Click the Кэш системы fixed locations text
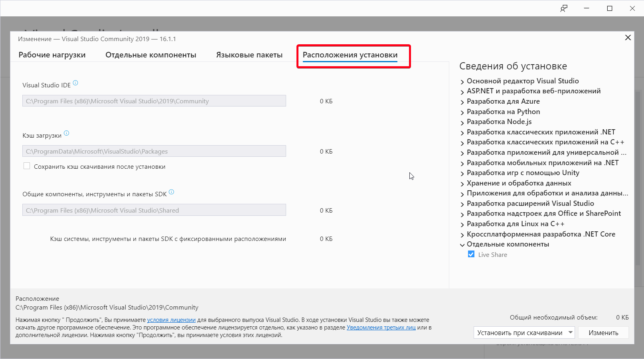Screen dimensions: 644x359 [x=168, y=239]
